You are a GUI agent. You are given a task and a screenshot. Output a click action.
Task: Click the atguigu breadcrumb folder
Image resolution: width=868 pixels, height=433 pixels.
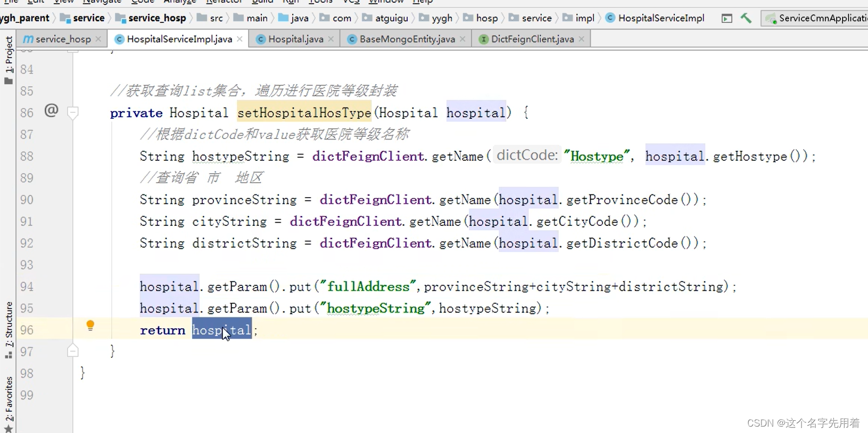[385, 18]
